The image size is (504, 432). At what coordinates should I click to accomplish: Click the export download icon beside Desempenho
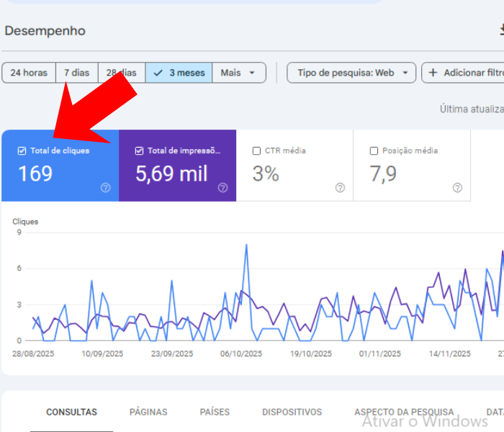click(x=501, y=30)
